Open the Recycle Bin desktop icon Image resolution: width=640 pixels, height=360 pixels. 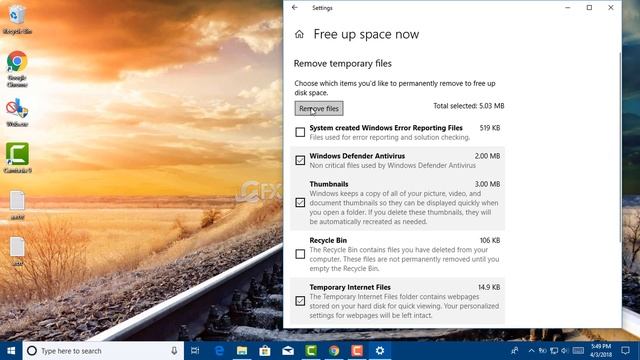click(17, 19)
